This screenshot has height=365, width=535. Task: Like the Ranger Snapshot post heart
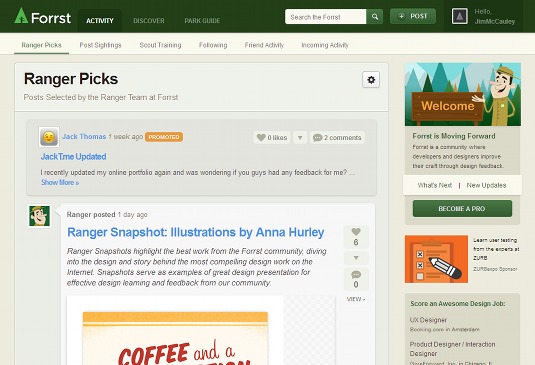tap(356, 237)
